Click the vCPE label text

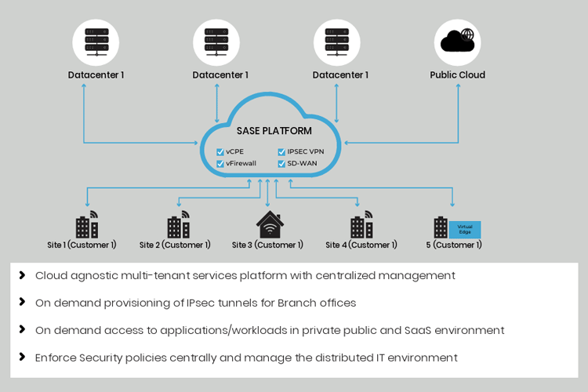tap(234, 152)
